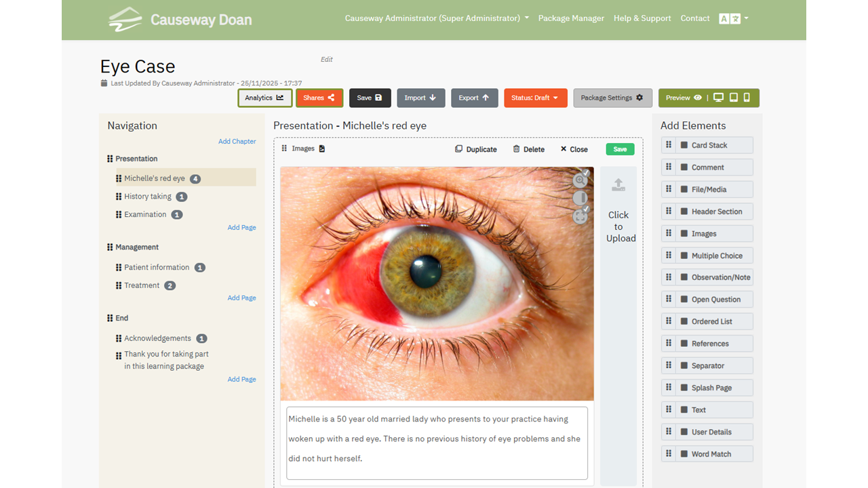Viewport: 868px width, 488px height.
Task: Open Package Manager from the top menu
Action: pos(571,18)
